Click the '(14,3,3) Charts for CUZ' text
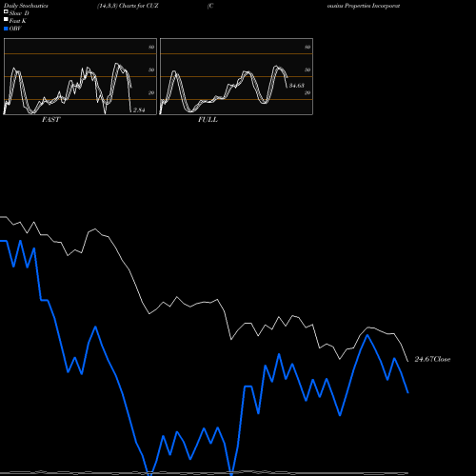The width and height of the screenshot is (476, 476). pyautogui.click(x=128, y=6)
